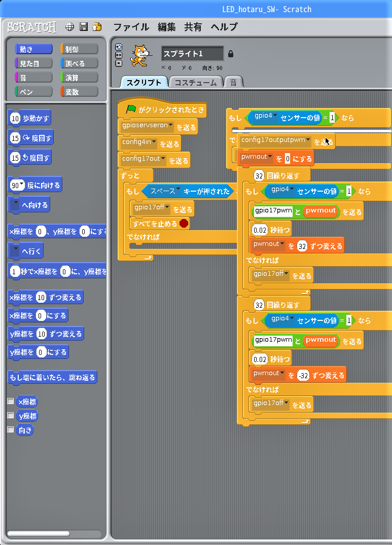The image size is (392, 545).
Task: Click the x座標を10ずつ変える block
Action: pyautogui.click(x=46, y=298)
